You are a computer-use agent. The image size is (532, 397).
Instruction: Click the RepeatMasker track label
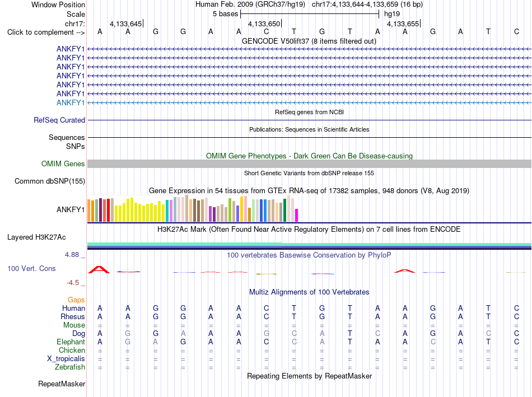[62, 384]
